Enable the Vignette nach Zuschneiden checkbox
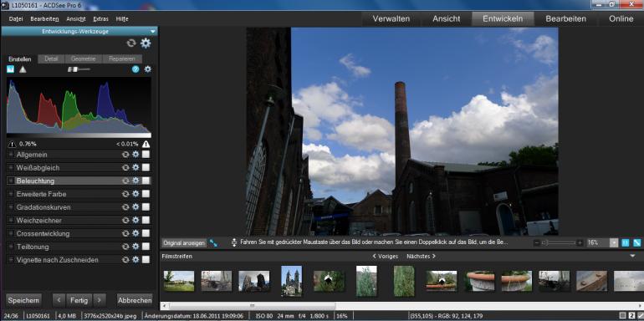This screenshot has height=321, width=644. click(x=146, y=260)
